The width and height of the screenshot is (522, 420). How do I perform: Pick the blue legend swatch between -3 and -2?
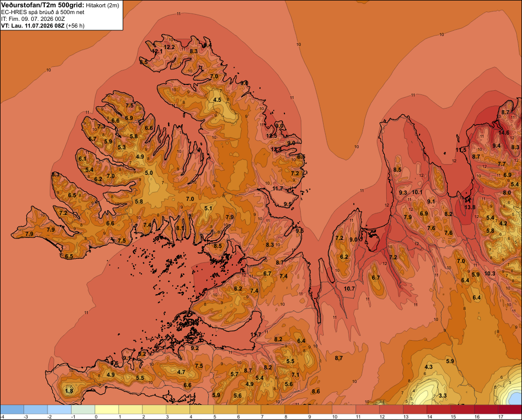coord(35,410)
